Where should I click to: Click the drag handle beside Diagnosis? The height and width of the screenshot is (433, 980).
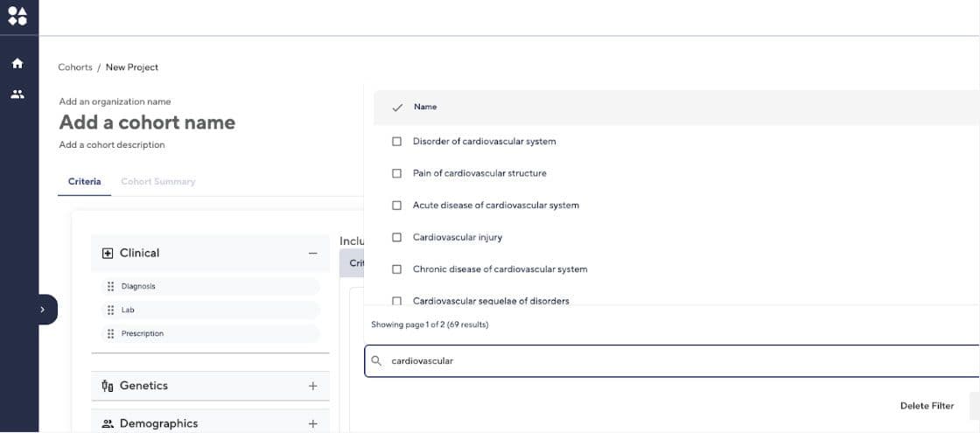click(110, 286)
